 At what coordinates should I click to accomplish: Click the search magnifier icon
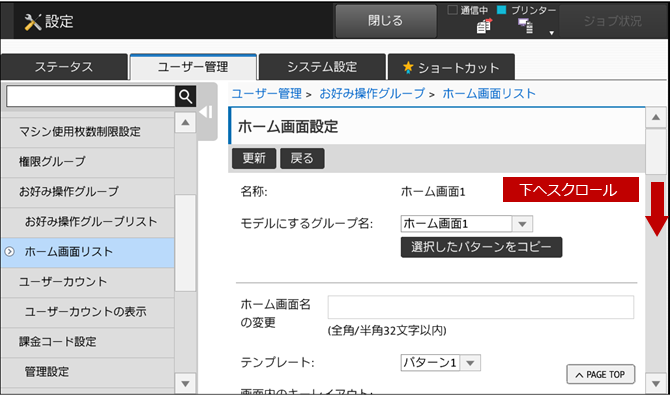185,97
